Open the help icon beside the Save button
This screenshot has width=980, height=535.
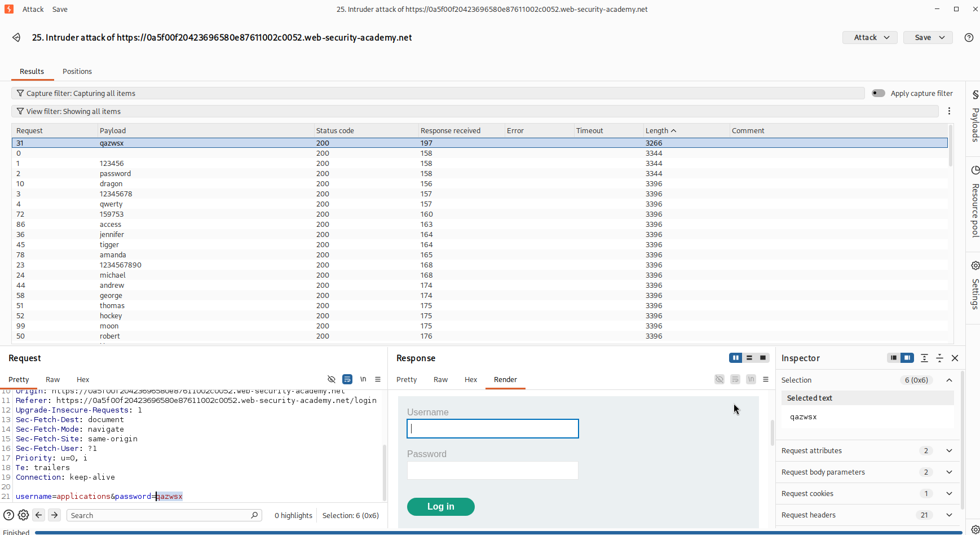969,37
